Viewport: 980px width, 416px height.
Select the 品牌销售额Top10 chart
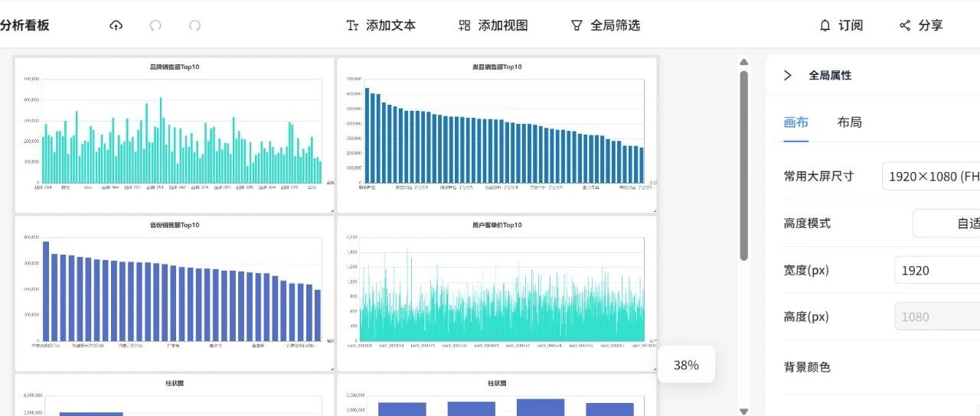tap(175, 135)
